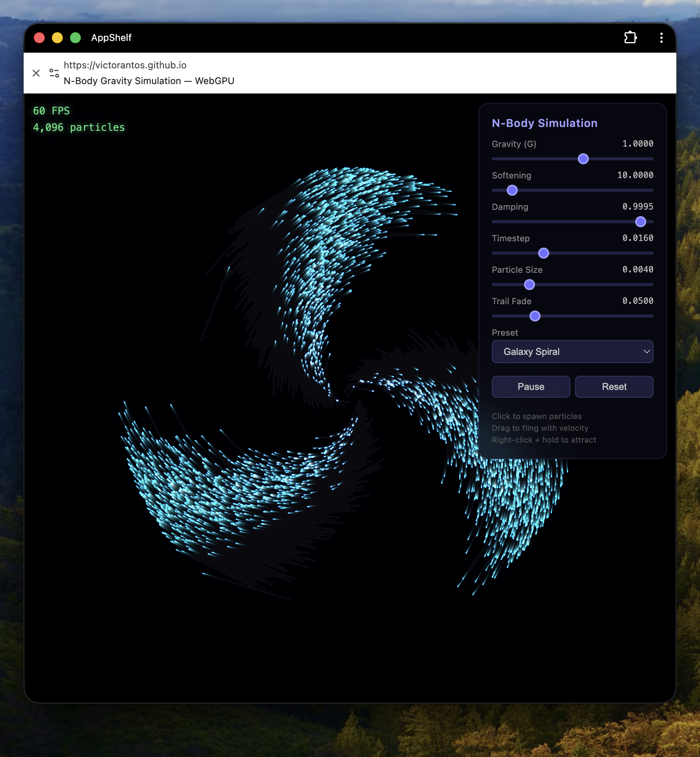The width and height of the screenshot is (700, 757).
Task: Click the yellow minimize window button
Action: [x=57, y=38]
